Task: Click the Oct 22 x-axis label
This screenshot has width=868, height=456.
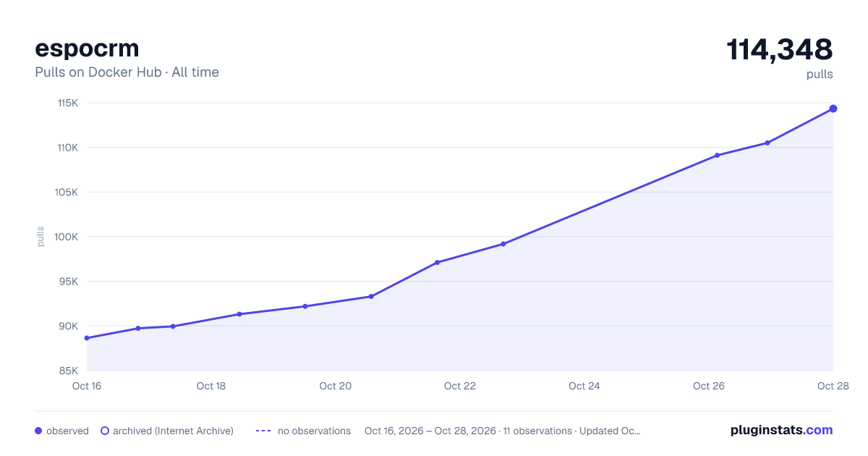Action: click(x=460, y=386)
